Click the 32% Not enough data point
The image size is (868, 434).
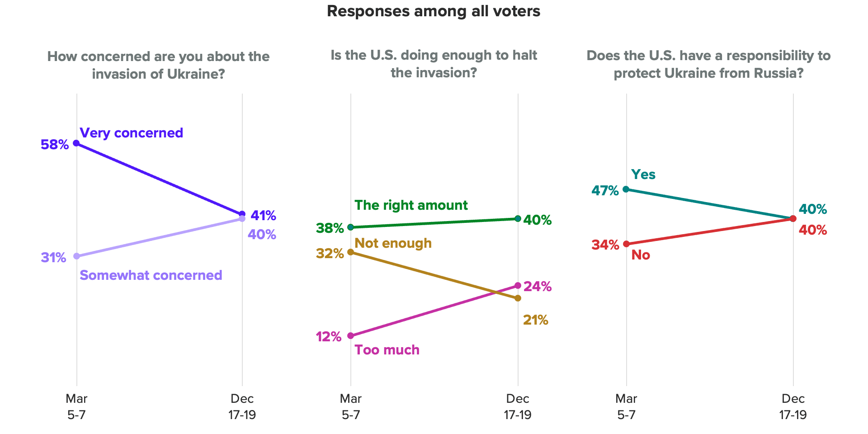coord(350,252)
